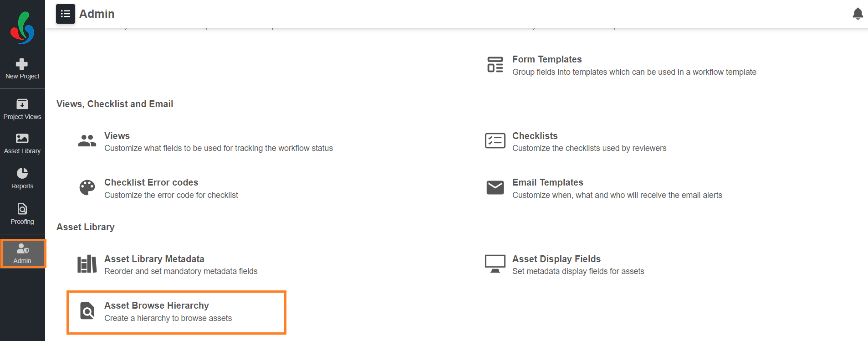868x341 pixels.
Task: Click the Checklists icon
Action: (x=495, y=141)
